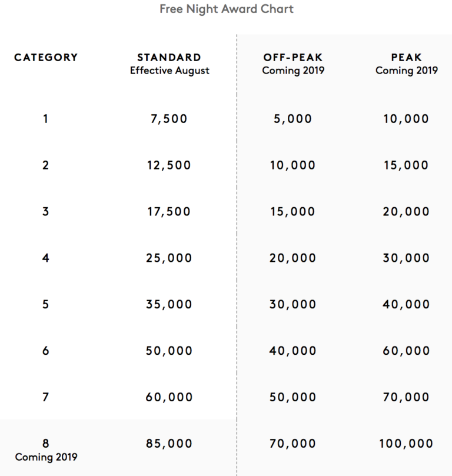
Task: Click the Category 2 standard value 12,500
Action: tap(169, 165)
